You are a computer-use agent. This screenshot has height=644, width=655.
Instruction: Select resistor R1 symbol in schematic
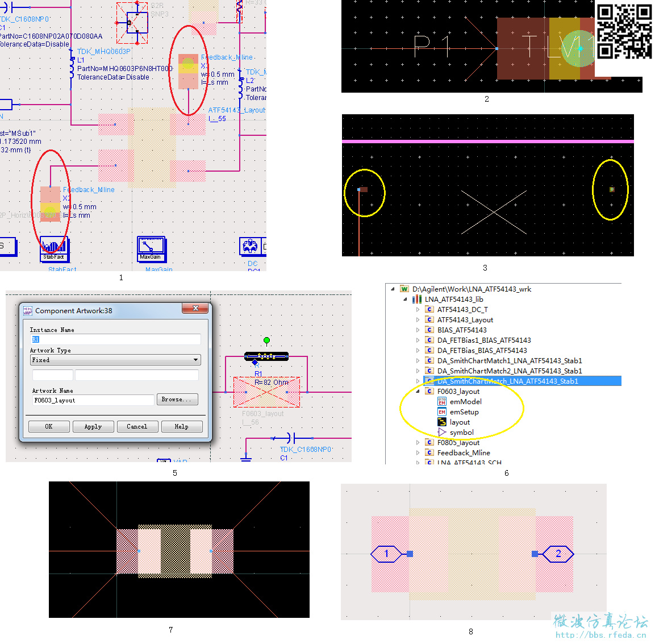coord(266,356)
